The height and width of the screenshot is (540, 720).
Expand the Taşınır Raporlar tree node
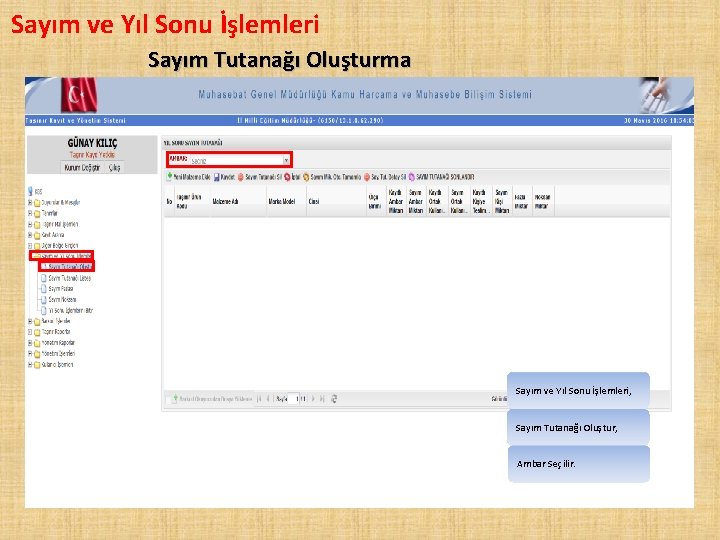[30, 332]
